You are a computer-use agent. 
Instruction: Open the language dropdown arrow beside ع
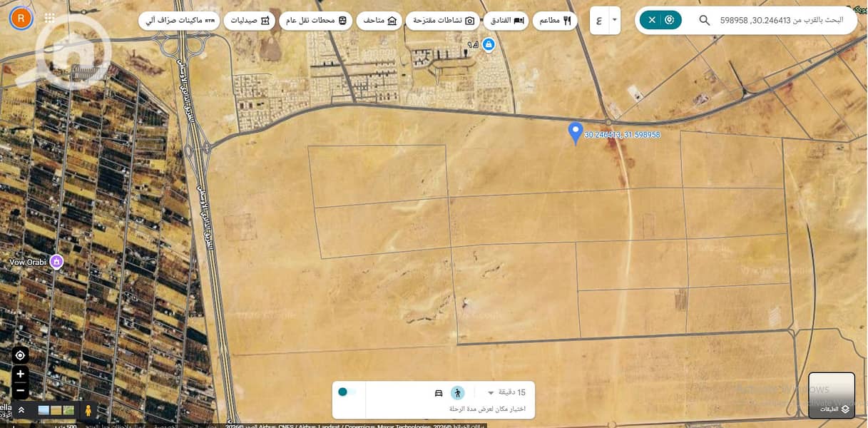point(614,20)
